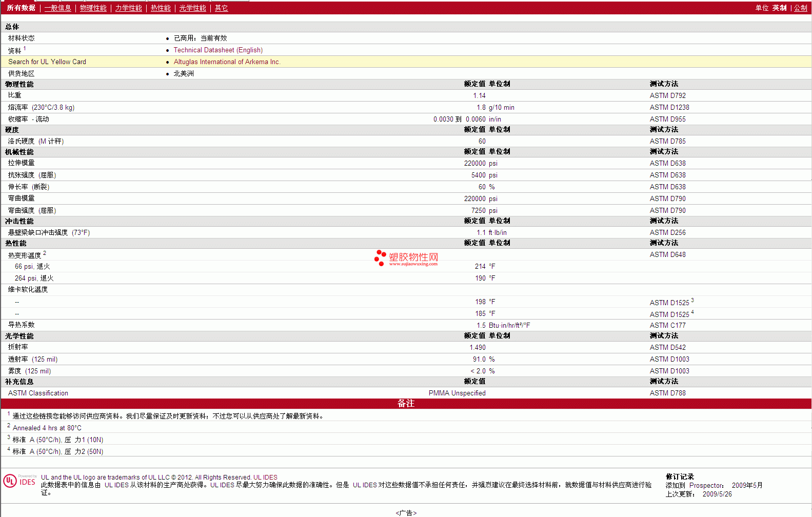Click the 弯曲模量 row label

tap(21, 198)
